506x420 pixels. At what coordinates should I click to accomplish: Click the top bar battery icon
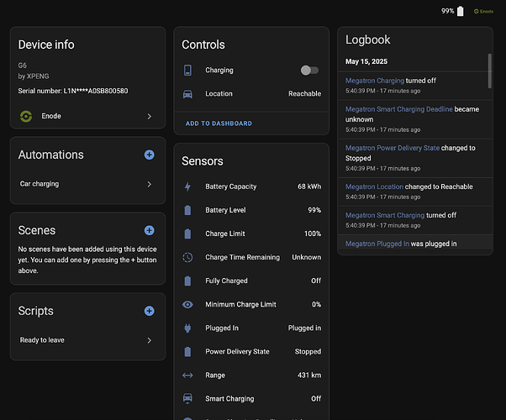pos(460,11)
